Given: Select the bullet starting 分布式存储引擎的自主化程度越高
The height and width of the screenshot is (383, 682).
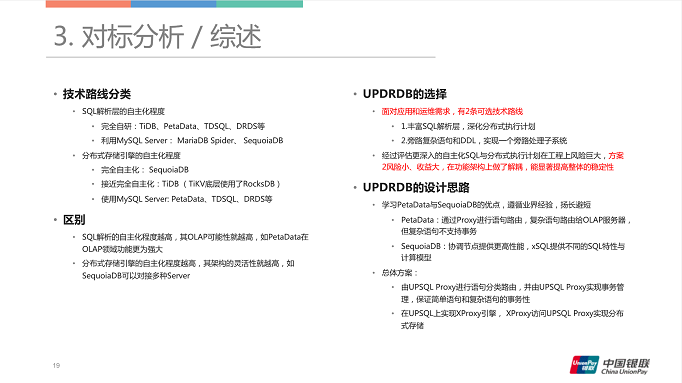Looking at the screenshot, I should point(188,270).
